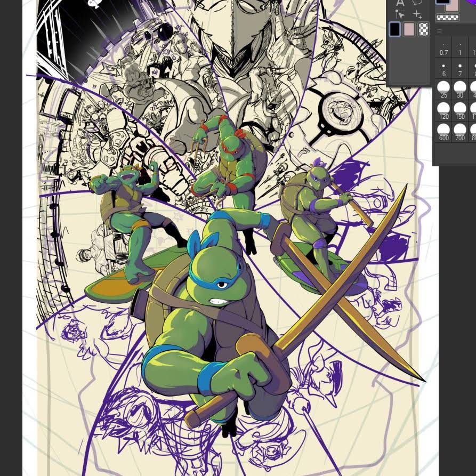The height and width of the screenshot is (476, 476).
Task: Set brush size to 1
Action: point(459,47)
